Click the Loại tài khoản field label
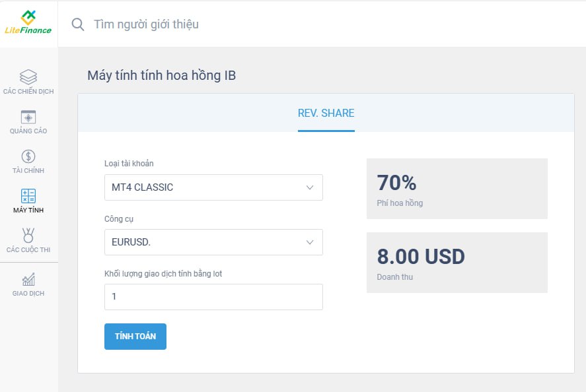Viewport: 586px width, 392px height. [129, 164]
